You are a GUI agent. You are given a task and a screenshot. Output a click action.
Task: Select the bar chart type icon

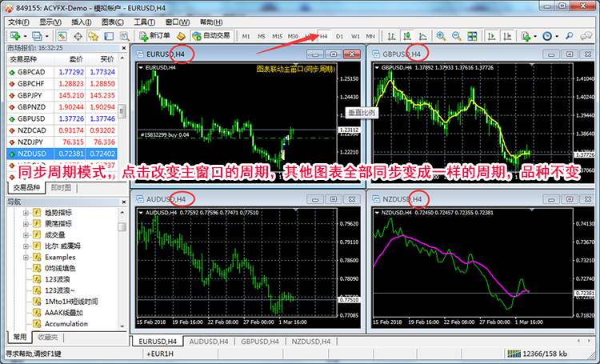[x=391, y=36]
